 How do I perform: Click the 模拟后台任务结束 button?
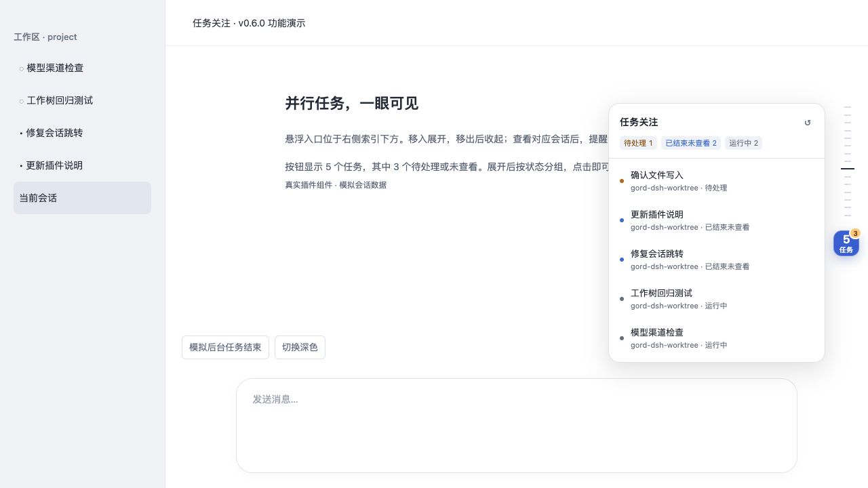point(225,347)
